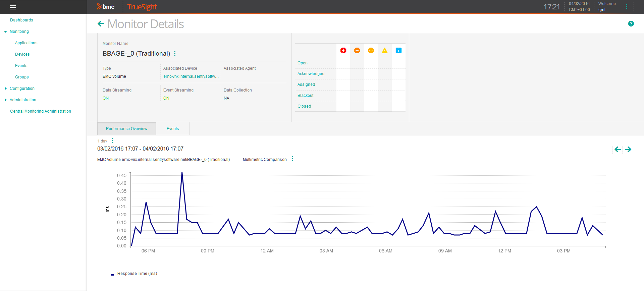Click the TrueSight product title

pos(142,7)
